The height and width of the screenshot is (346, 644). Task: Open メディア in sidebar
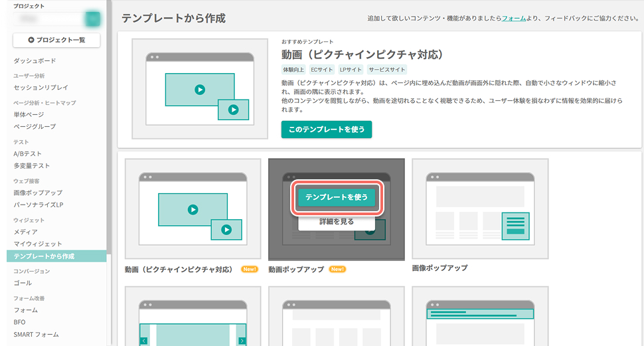pos(25,232)
